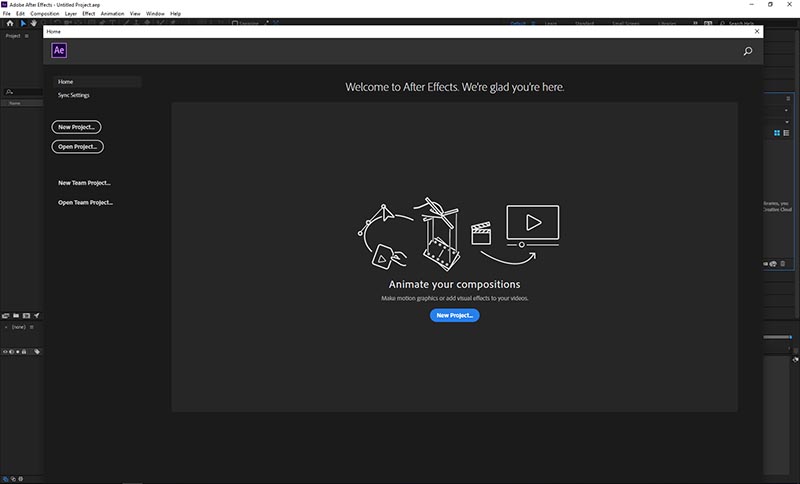Screen dimensions: 800x484
Task: Select Home in the welcome sidebar
Action: coord(97,82)
